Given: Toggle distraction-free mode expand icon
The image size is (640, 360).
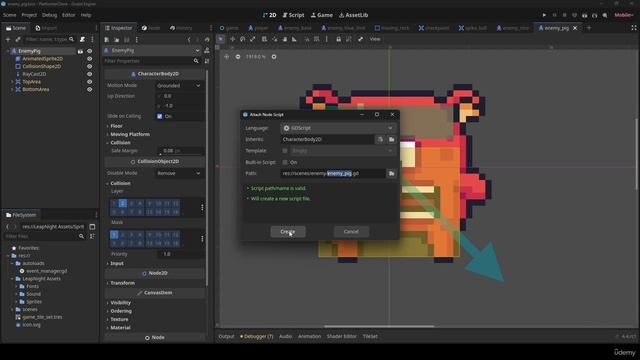Looking at the screenshot, I should pyautogui.click(x=633, y=28).
